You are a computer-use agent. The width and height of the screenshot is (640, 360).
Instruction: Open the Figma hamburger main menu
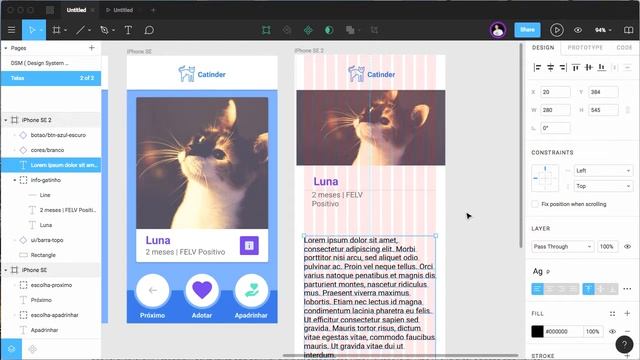click(x=11, y=30)
